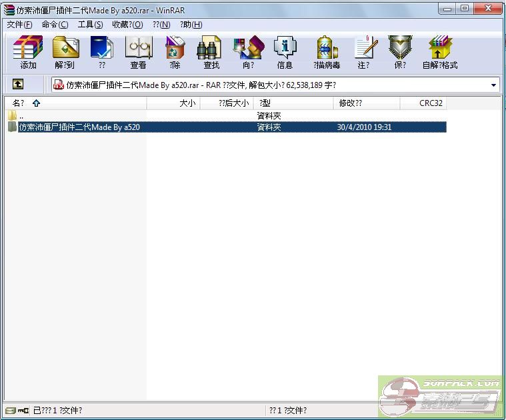Click the selected files status bar text
The width and height of the screenshot is (506, 420).
point(58,410)
